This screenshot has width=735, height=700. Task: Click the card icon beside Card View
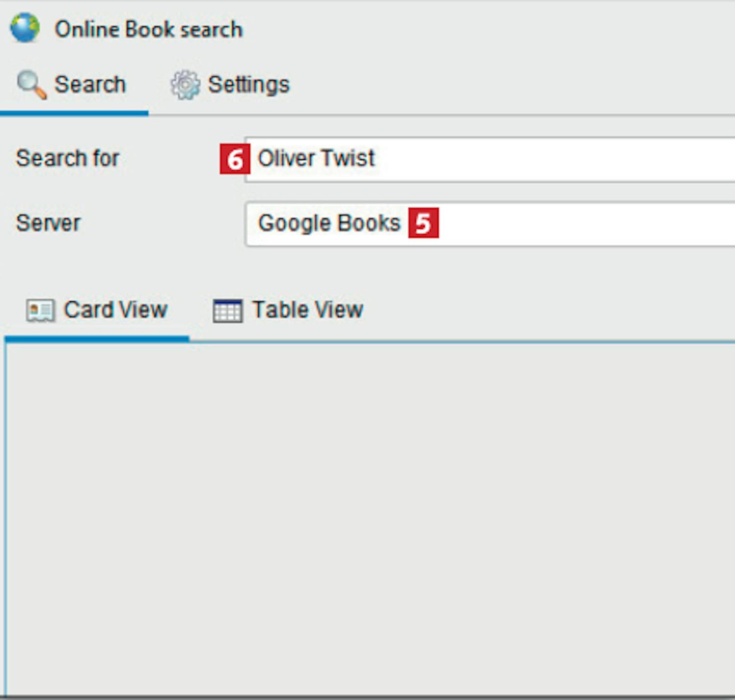[40, 311]
